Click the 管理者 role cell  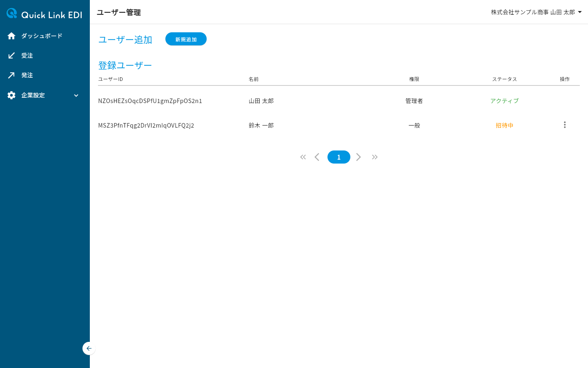tap(414, 101)
